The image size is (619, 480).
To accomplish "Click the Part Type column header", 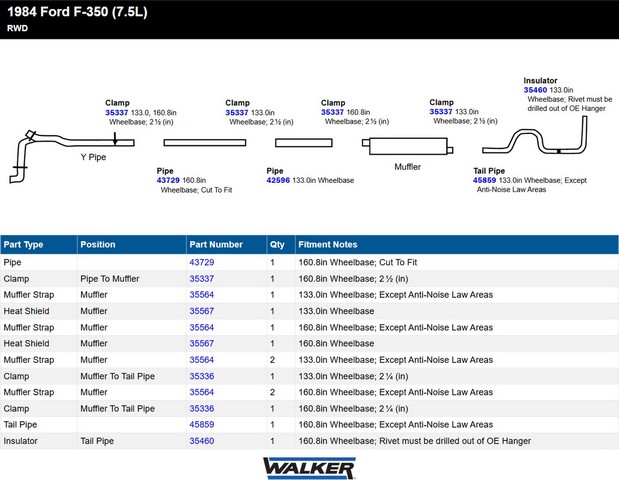I will (x=39, y=245).
